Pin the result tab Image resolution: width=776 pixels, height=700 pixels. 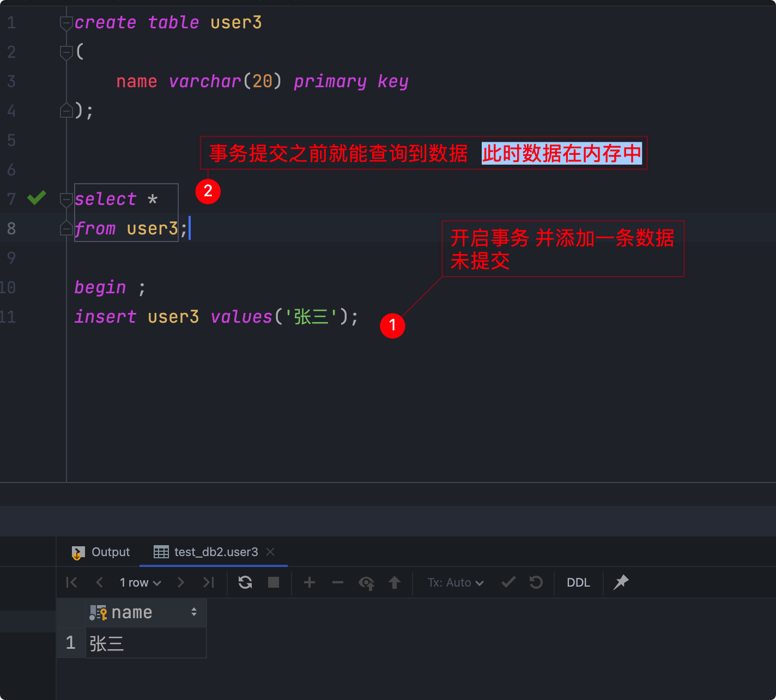(621, 582)
